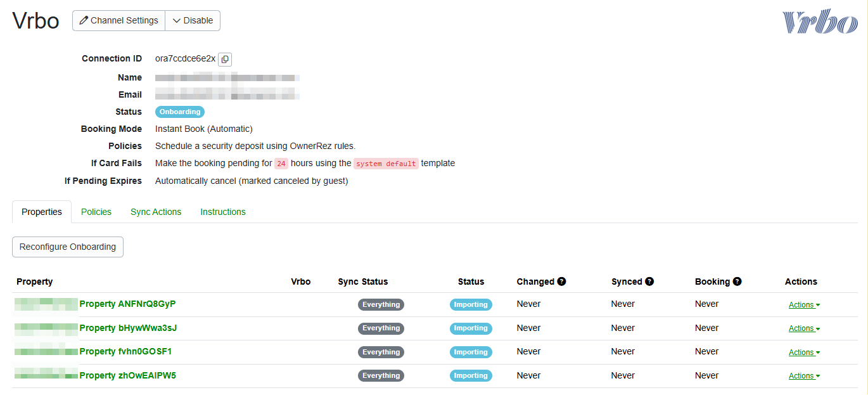Click Importing badge for Property zhOwEAIPW5
This screenshot has height=395, width=868.
pyautogui.click(x=471, y=375)
